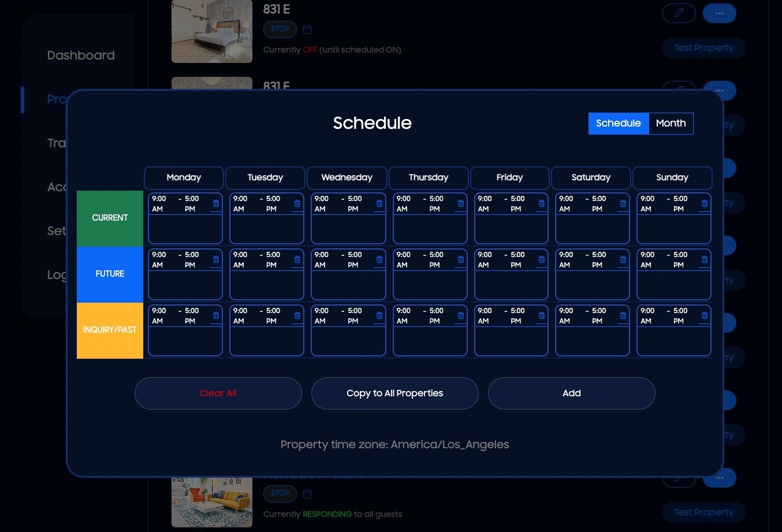Screen dimensions: 782x532
Task: Delete Friday's INQUIRY/PAST schedule entry
Action: [x=541, y=315]
